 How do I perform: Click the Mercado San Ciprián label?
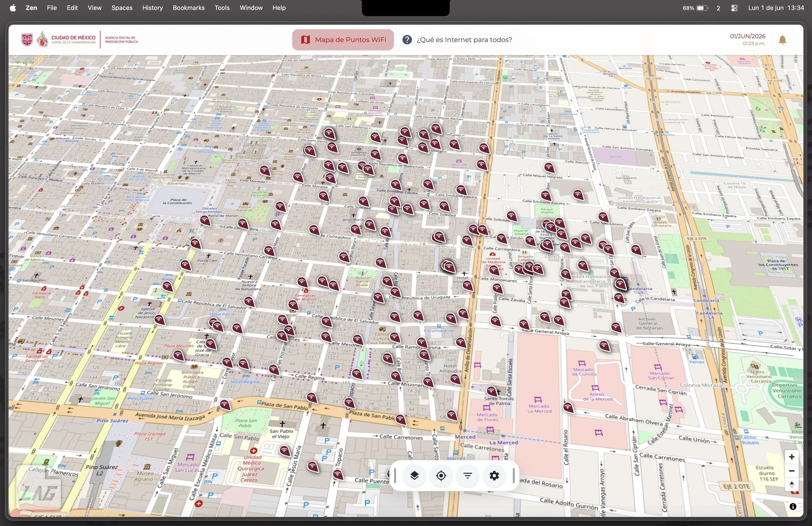point(661,375)
